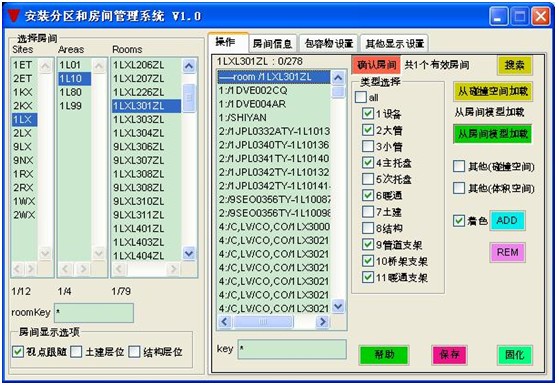This screenshot has height=386, width=559.
Task: Enable the '土建层位' checkbox
Action: click(x=76, y=352)
